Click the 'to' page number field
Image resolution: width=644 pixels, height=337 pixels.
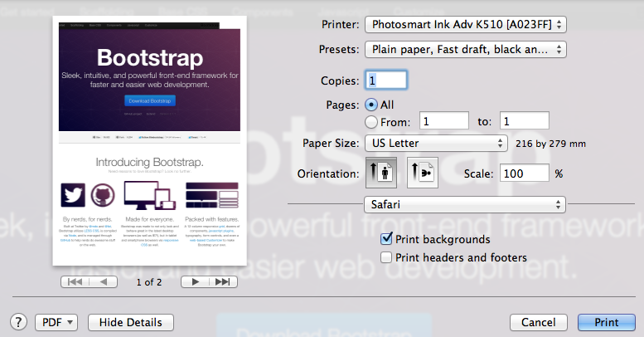(525, 121)
